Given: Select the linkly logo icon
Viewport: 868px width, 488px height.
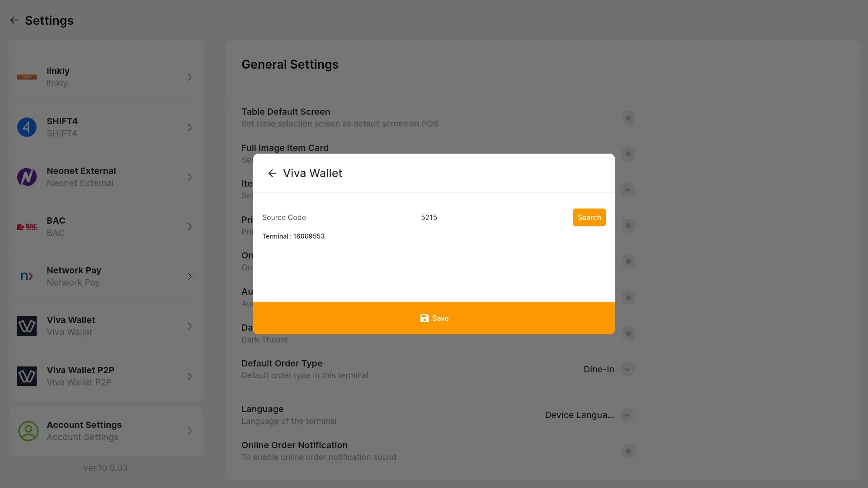Looking at the screenshot, I should click(27, 77).
